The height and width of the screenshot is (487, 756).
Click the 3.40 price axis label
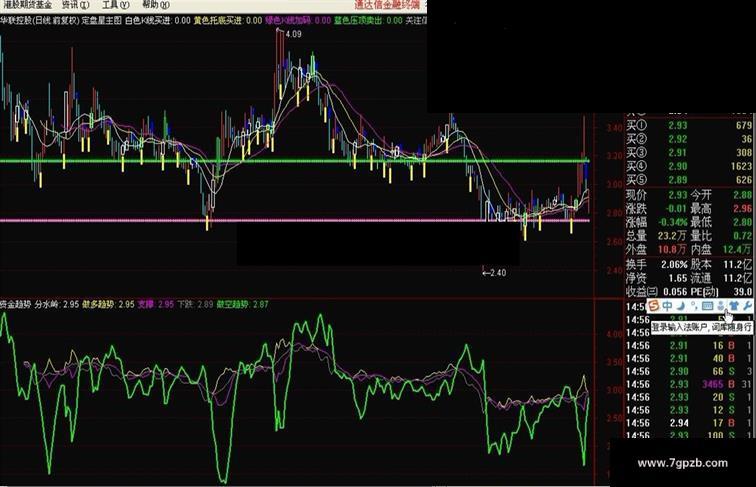(614, 128)
